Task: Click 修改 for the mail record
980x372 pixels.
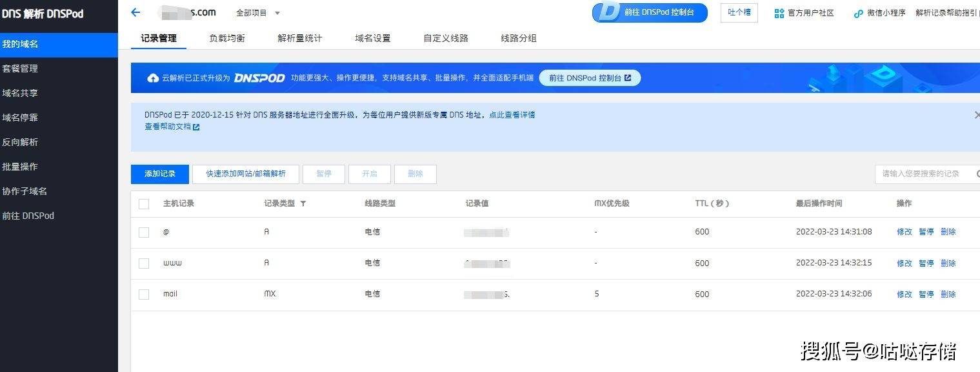Action: [x=905, y=294]
